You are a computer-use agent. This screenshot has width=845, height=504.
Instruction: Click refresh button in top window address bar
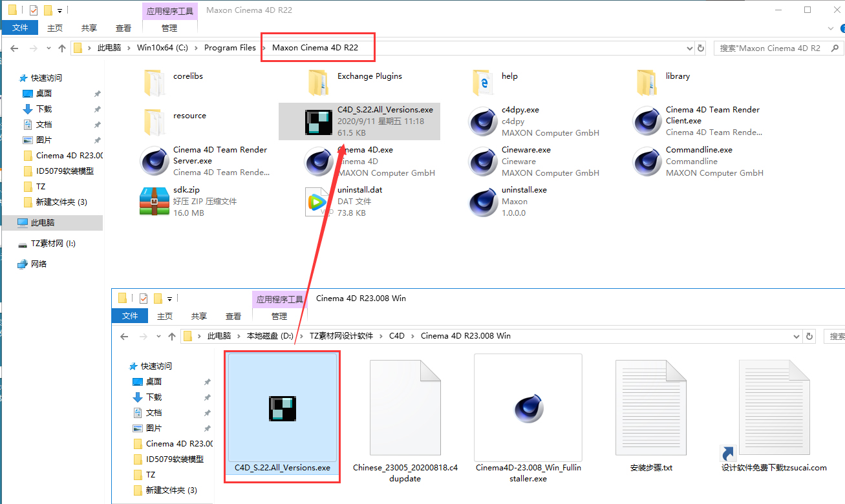(701, 48)
